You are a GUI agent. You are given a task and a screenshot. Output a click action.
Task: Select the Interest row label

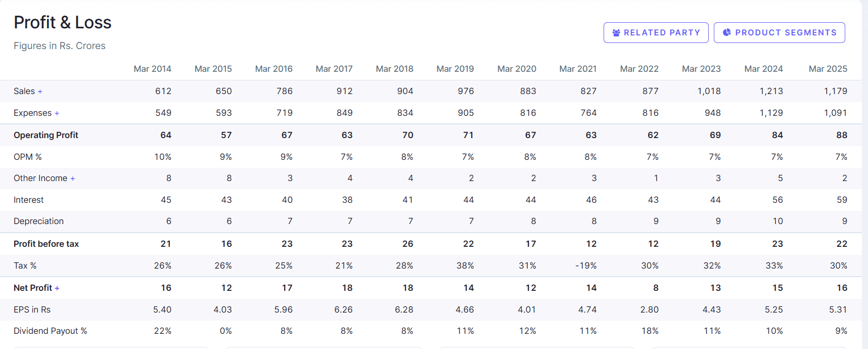pos(29,199)
